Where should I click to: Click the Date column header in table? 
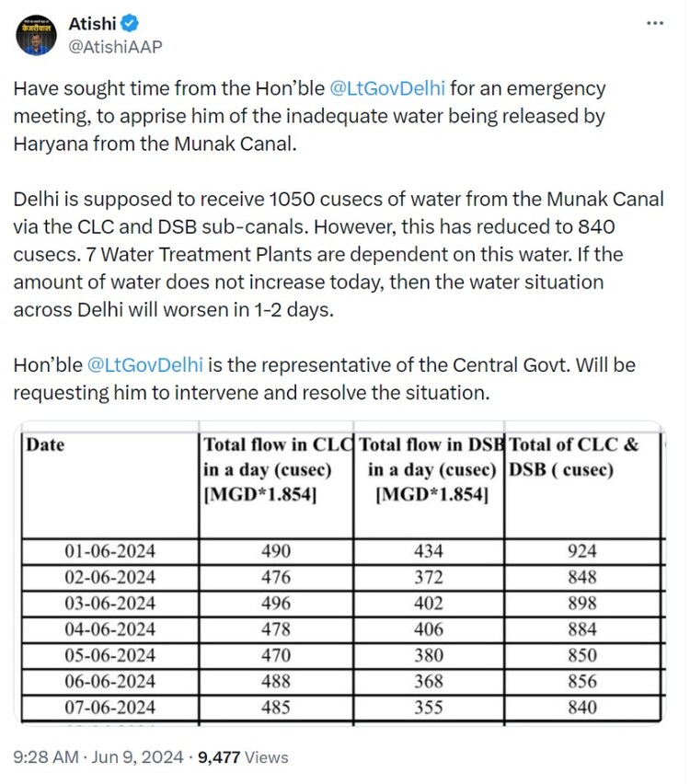tap(46, 445)
